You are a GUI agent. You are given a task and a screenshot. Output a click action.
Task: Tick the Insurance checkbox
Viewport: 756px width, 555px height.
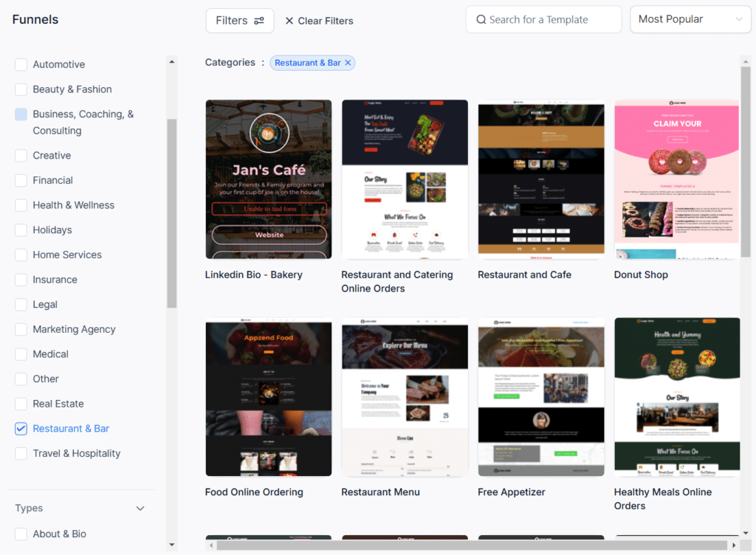pyautogui.click(x=21, y=280)
